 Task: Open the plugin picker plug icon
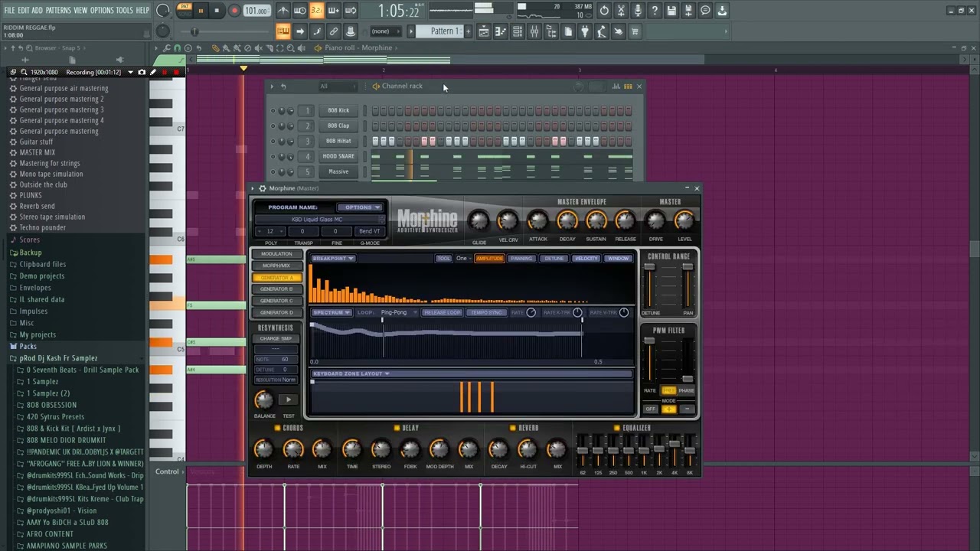tap(585, 31)
